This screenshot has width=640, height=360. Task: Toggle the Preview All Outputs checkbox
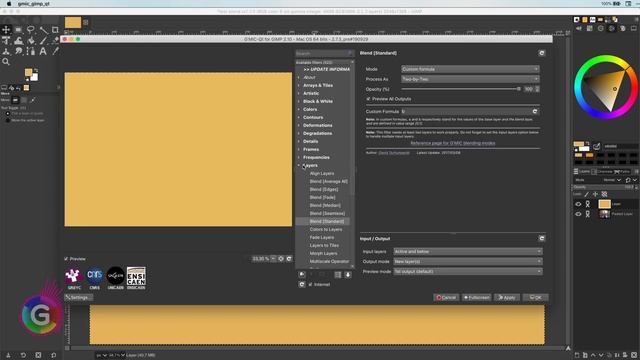368,99
